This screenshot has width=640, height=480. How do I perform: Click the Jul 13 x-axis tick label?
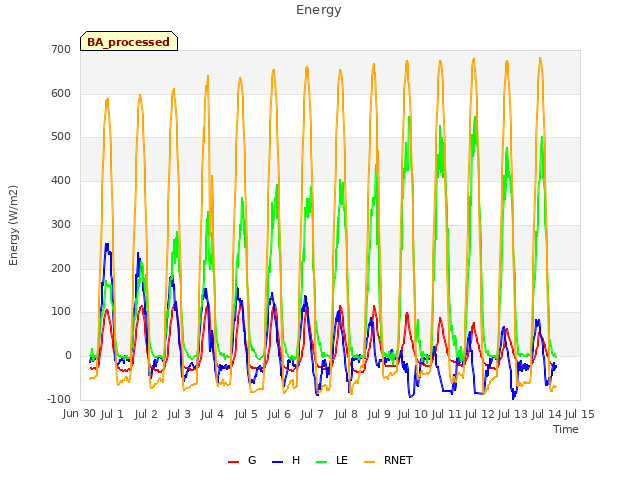pyautogui.click(x=513, y=414)
